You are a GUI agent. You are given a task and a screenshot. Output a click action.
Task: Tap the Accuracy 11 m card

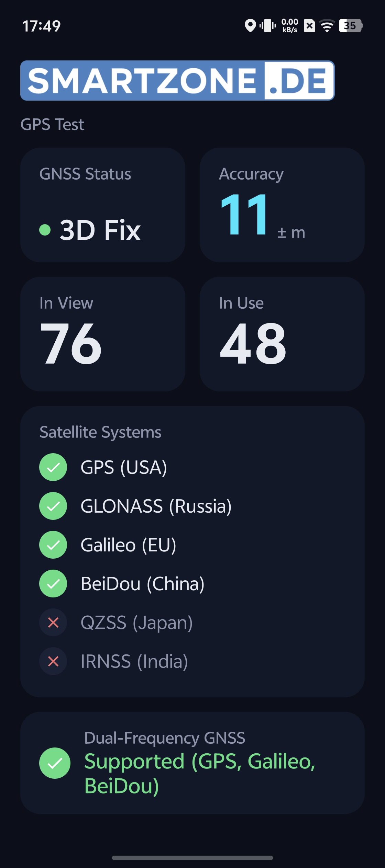pos(282,205)
